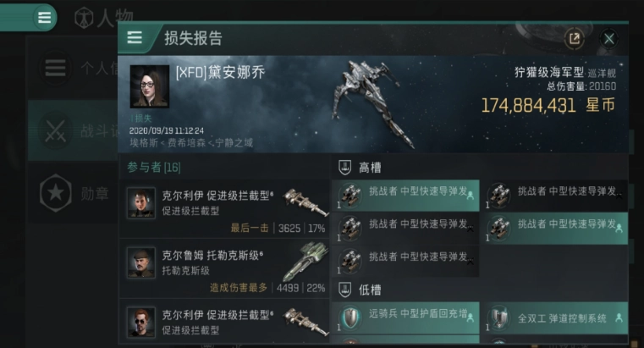Click the 狞獾级海军型 ship image
644x348 pixels.
372,102
